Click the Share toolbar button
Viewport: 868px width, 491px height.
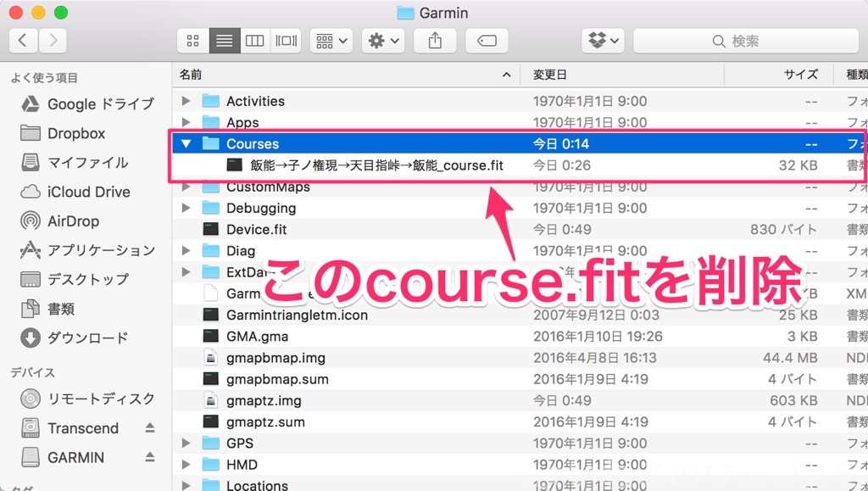coord(436,40)
